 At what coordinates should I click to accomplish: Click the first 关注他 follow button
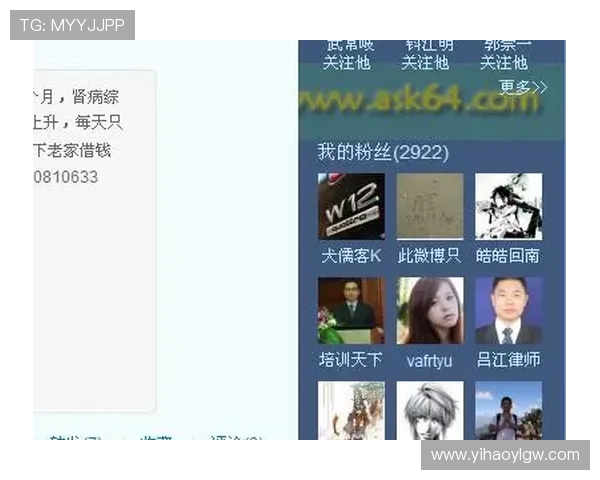coord(347,63)
